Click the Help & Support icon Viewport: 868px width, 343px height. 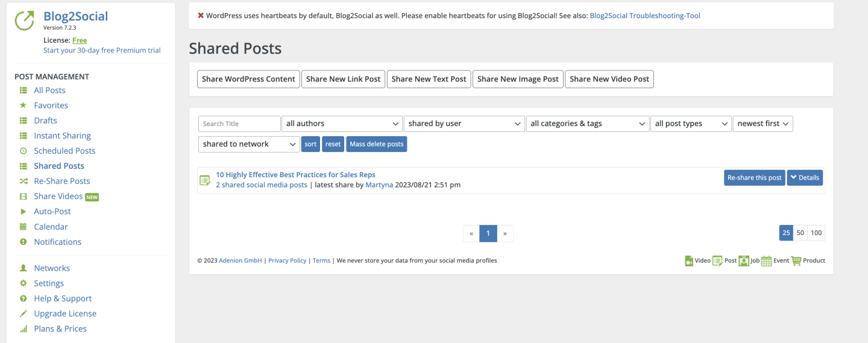point(24,298)
